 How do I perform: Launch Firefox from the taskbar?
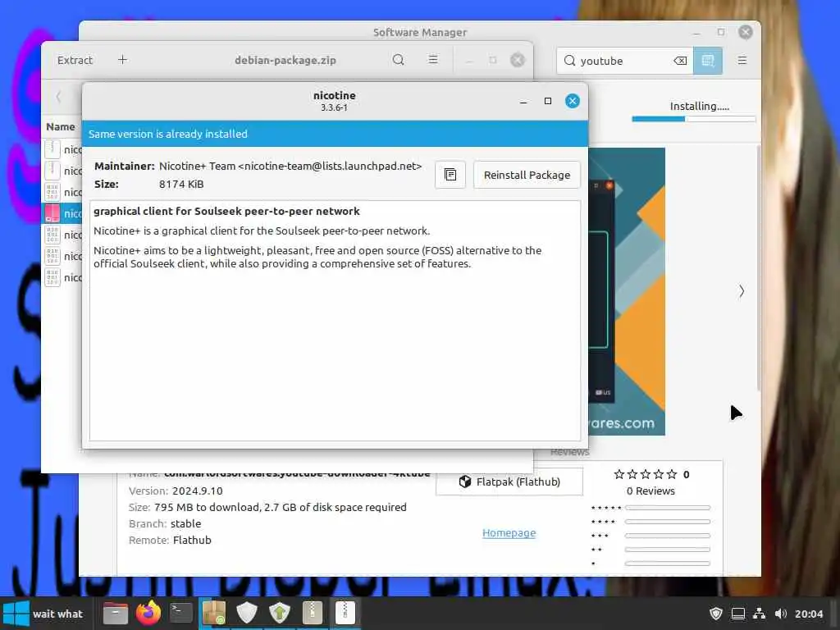pyautogui.click(x=148, y=614)
